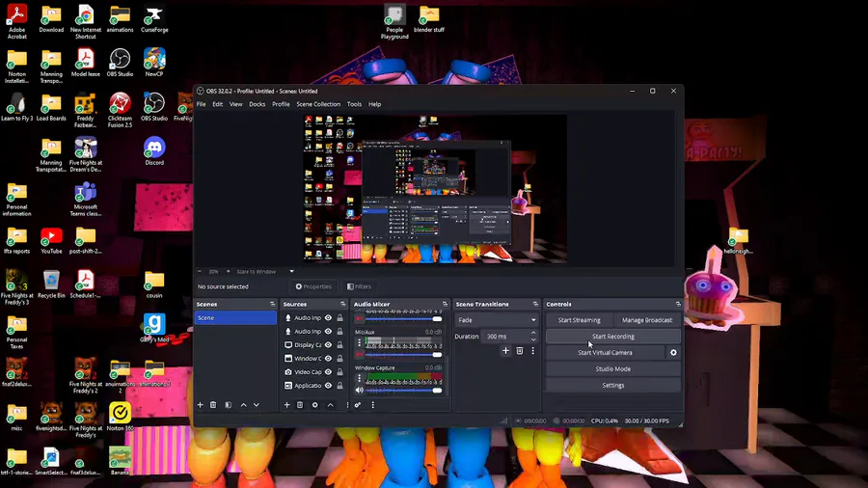
Task: Hide the Display Capture source eye icon
Action: [328, 344]
